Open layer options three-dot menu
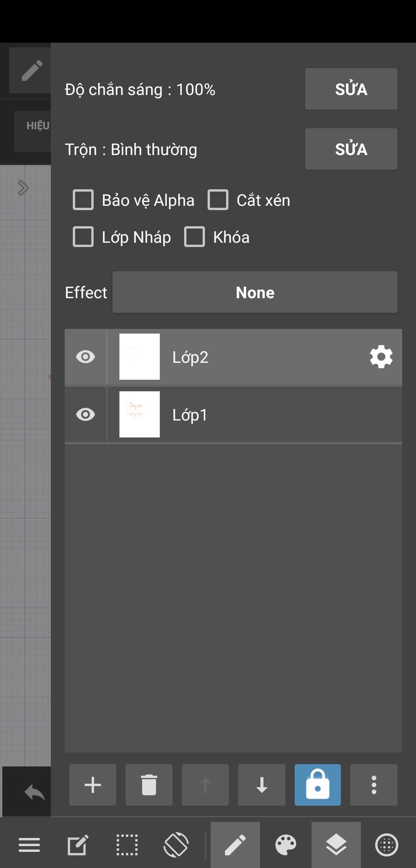The height and width of the screenshot is (868, 416). tap(374, 784)
